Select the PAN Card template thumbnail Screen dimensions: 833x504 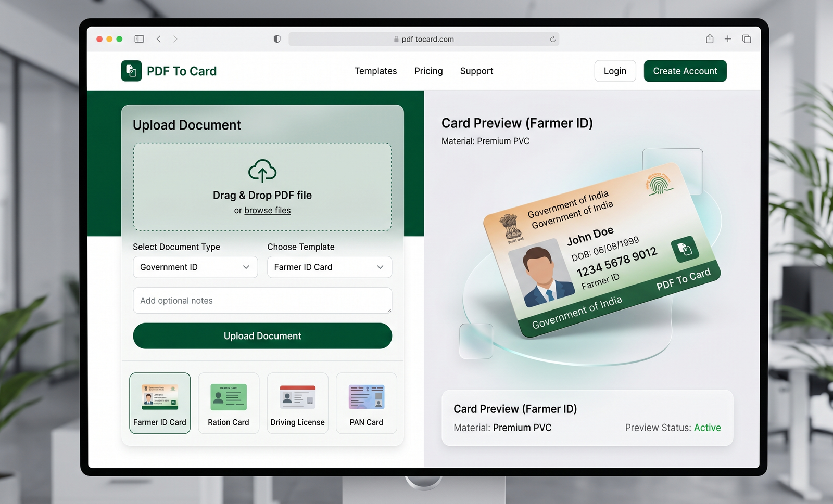click(367, 403)
